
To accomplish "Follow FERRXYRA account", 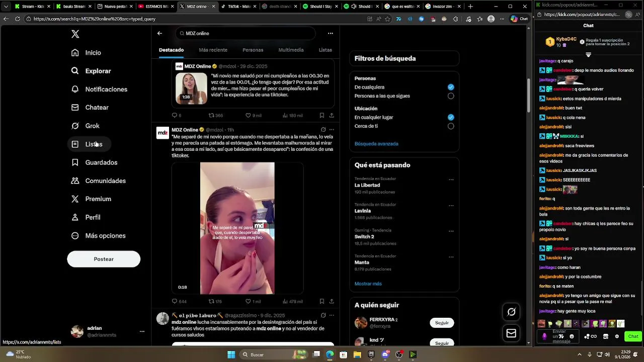I will [442, 323].
